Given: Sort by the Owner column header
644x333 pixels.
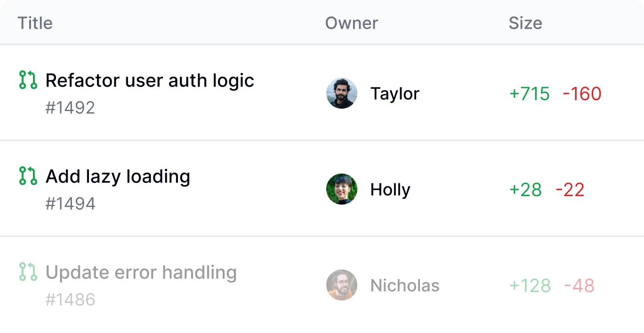Looking at the screenshot, I should [351, 23].
